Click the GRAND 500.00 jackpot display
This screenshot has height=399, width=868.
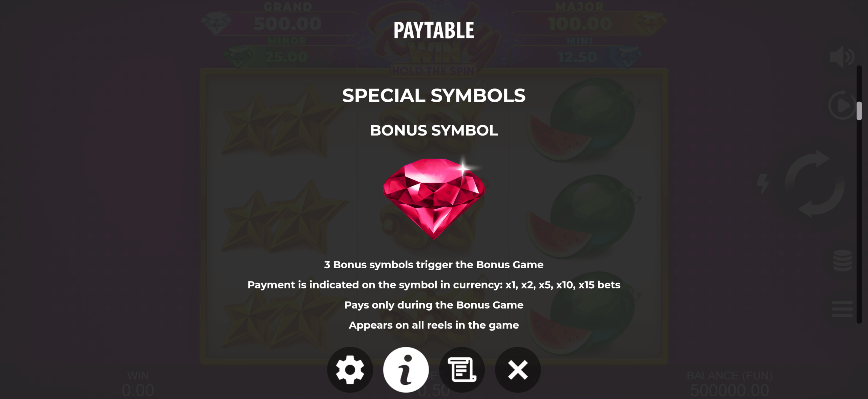[287, 24]
